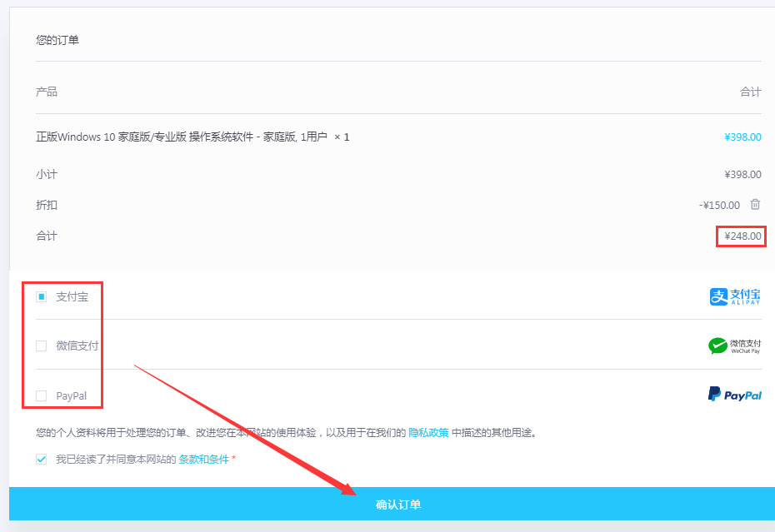Remove the discount using the trash icon
775x532 pixels.
756,205
